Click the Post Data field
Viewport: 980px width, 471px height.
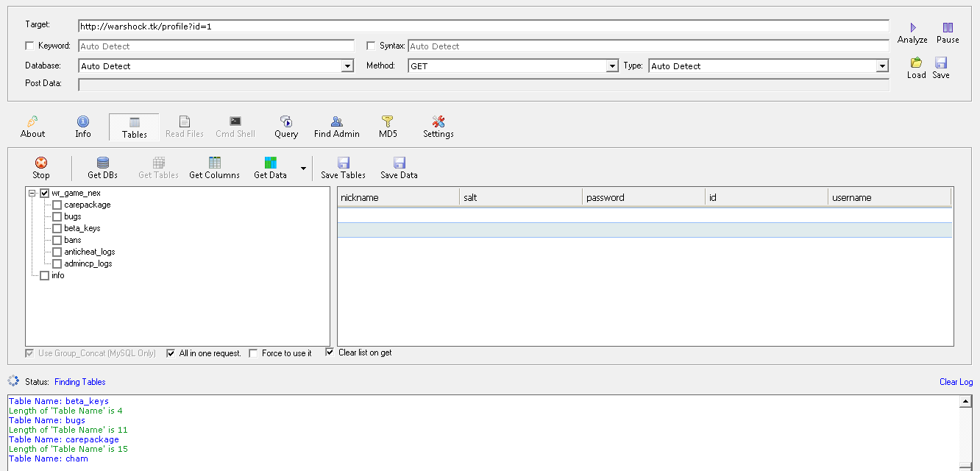click(x=483, y=84)
